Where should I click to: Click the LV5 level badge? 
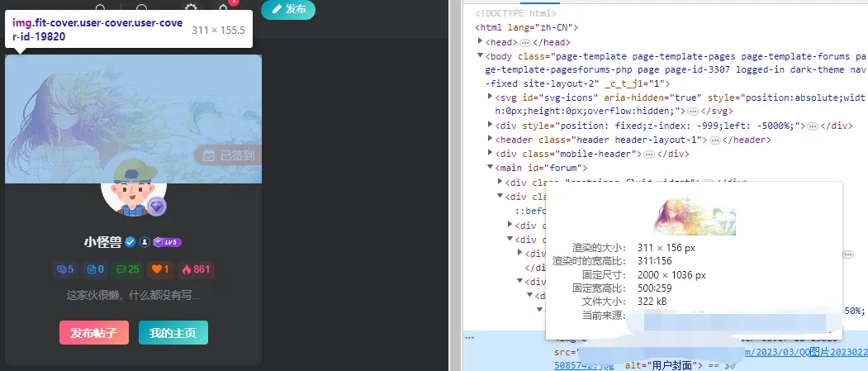pyautogui.click(x=168, y=242)
